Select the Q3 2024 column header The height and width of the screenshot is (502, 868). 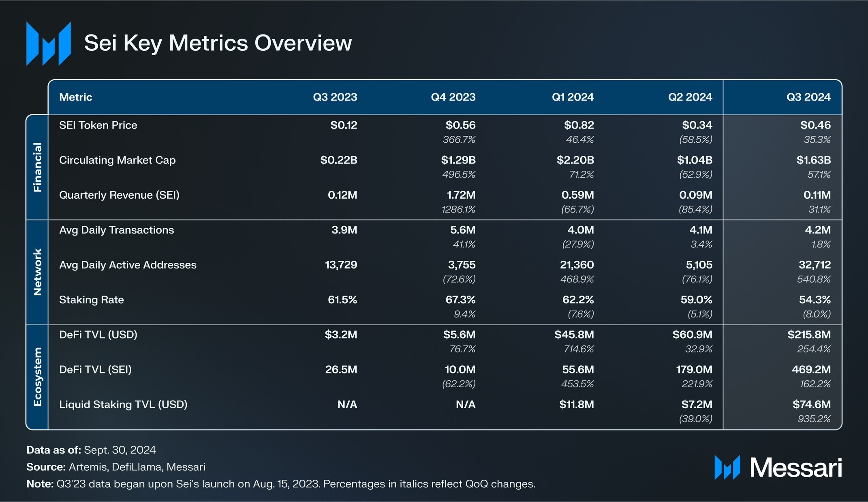808,97
